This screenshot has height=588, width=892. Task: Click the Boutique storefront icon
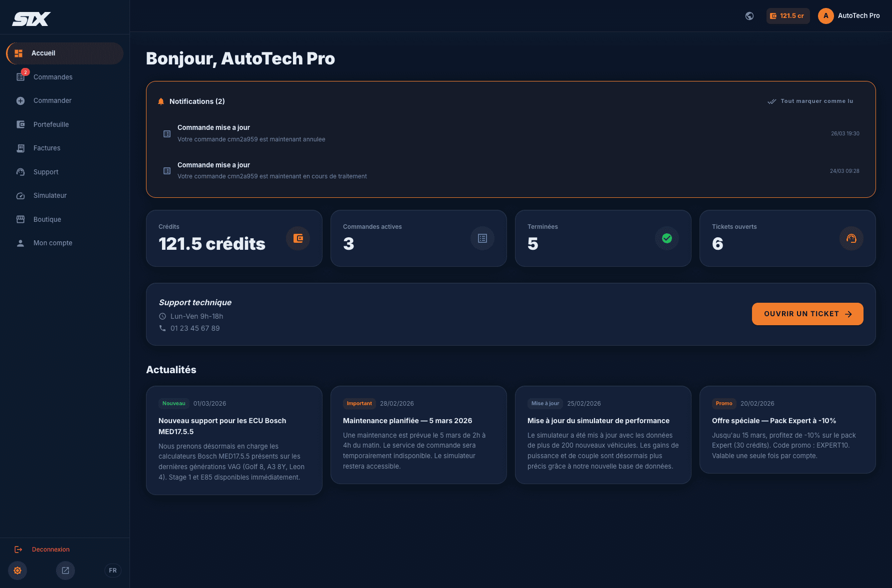point(20,219)
